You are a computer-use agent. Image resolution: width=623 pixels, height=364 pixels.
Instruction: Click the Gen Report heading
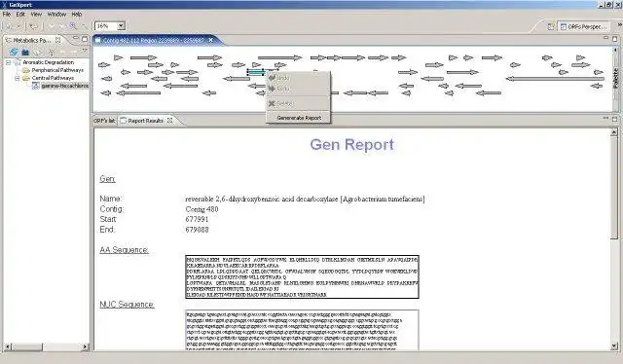[x=352, y=144]
